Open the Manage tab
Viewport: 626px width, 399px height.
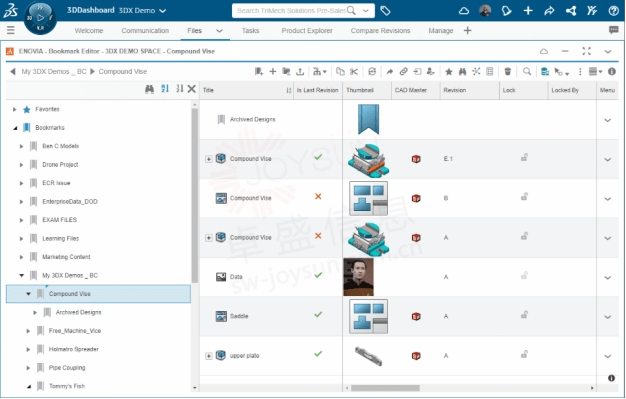[441, 31]
